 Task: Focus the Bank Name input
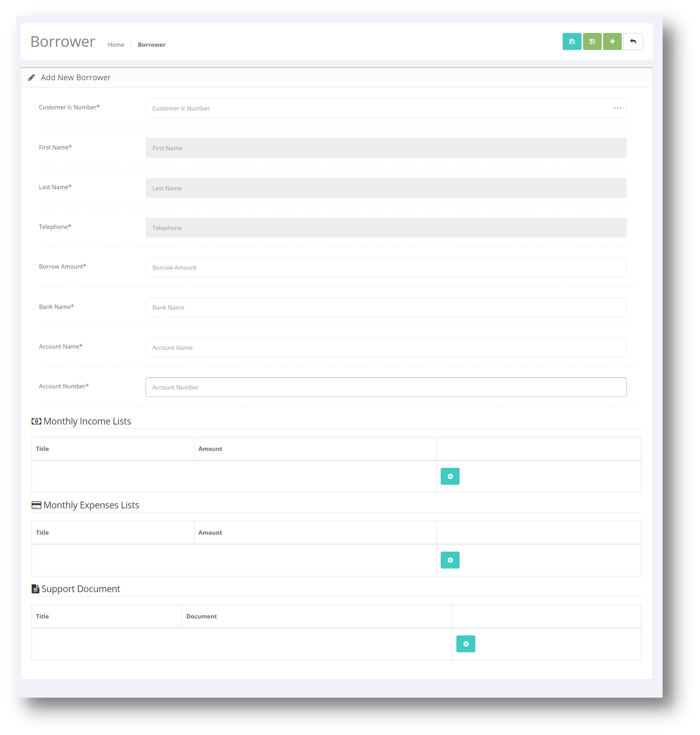pos(386,308)
